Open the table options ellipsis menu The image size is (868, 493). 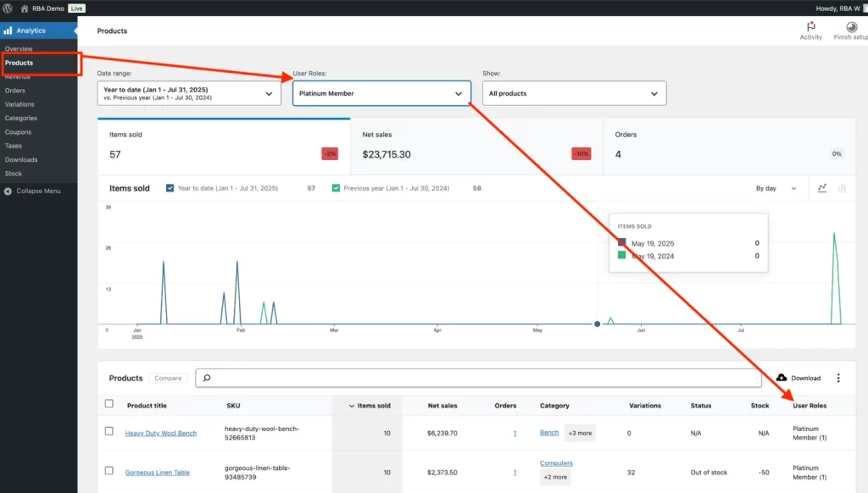pos(838,378)
